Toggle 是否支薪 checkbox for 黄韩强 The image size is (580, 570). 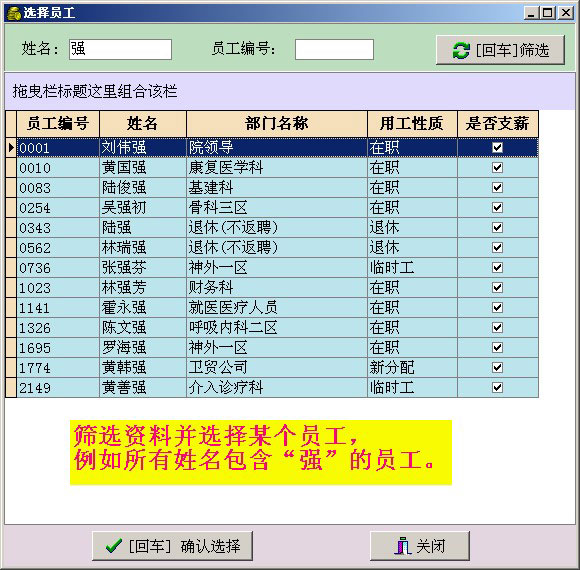498,367
